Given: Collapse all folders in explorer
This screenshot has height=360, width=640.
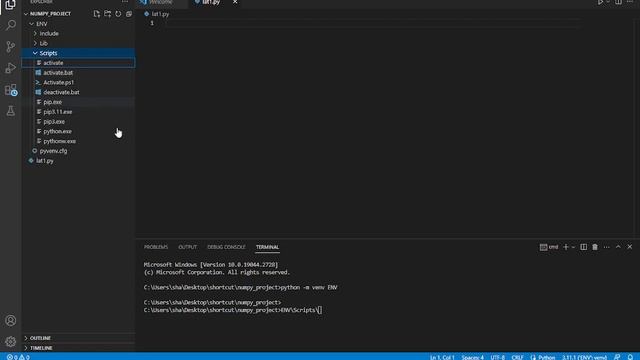Looking at the screenshot, I should coord(129,14).
